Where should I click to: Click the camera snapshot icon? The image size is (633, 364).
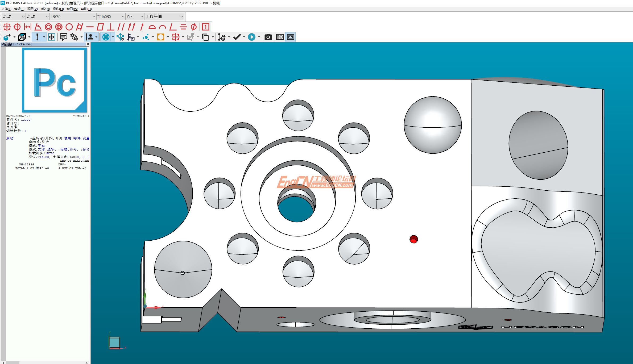[268, 37]
